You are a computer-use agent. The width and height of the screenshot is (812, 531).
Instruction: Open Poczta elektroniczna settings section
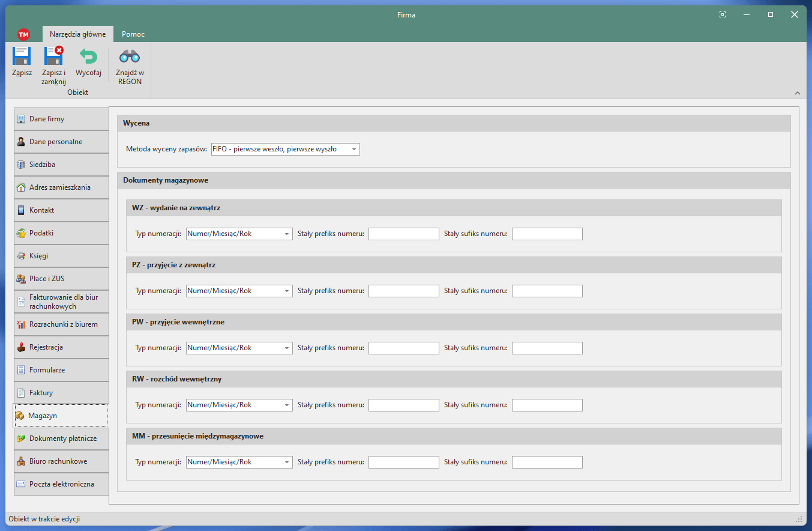61,484
